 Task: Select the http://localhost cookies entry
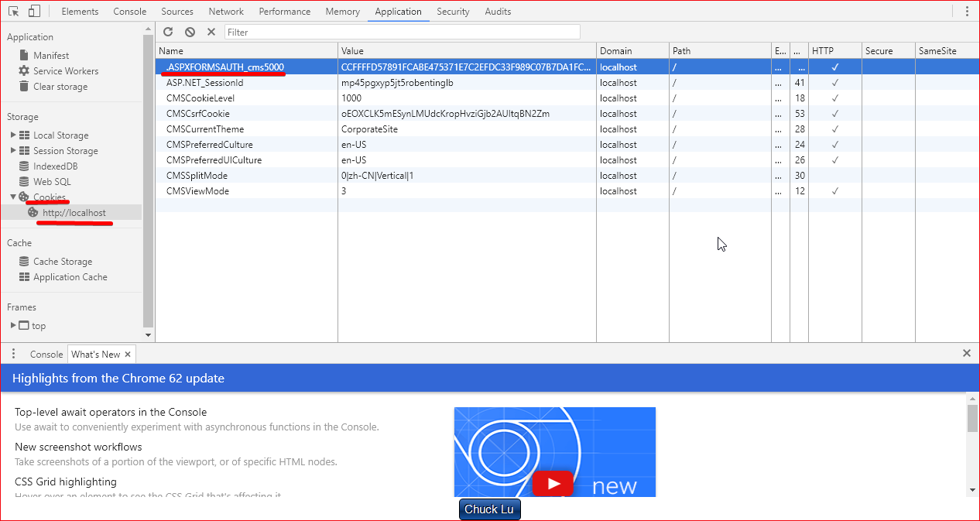[x=74, y=213]
